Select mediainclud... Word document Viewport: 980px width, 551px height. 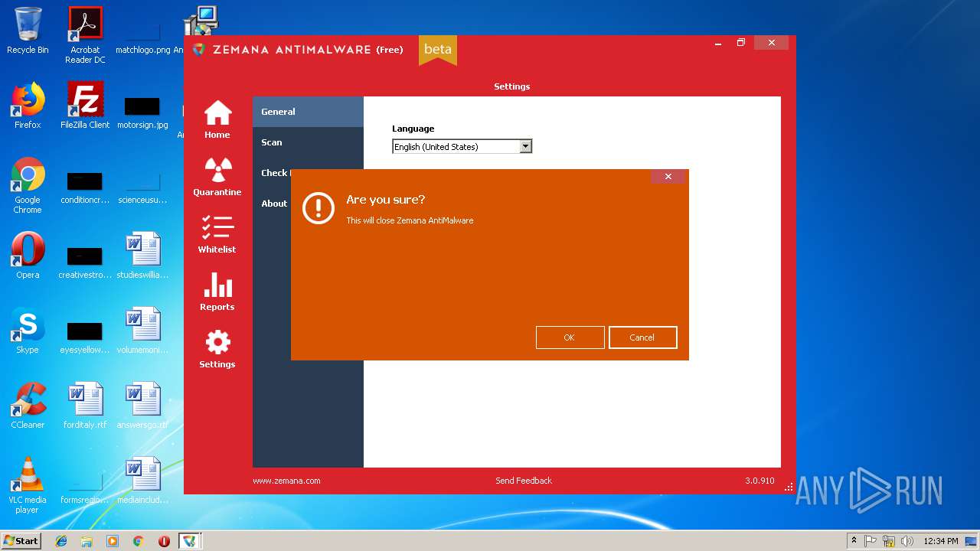coord(142,481)
